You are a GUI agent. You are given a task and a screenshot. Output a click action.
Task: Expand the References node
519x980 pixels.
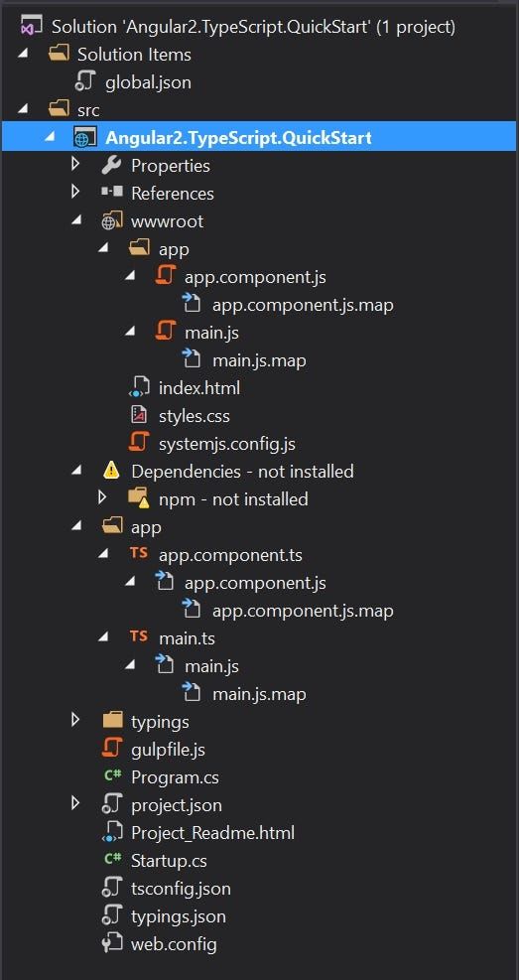[x=75, y=192]
